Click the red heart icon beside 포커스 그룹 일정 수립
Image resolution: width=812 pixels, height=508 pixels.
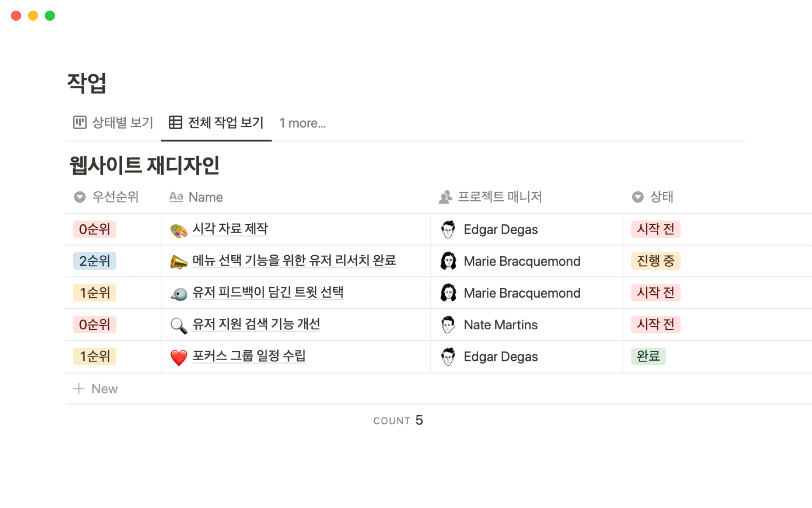tap(178, 357)
